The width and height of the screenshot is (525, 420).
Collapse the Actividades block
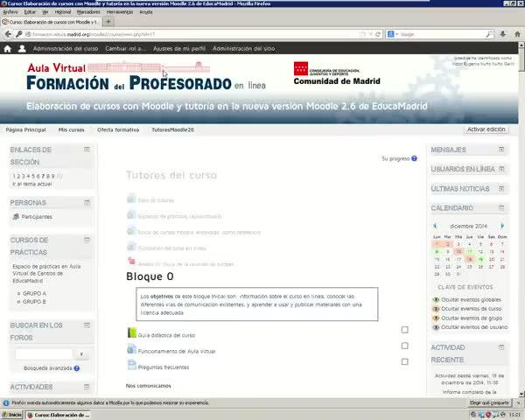87,387
